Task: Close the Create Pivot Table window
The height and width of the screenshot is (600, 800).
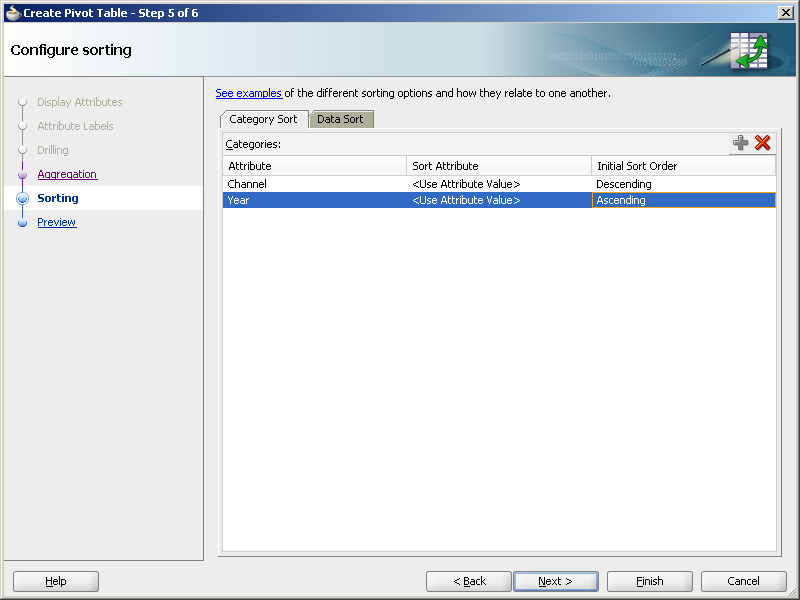Action: [786, 12]
